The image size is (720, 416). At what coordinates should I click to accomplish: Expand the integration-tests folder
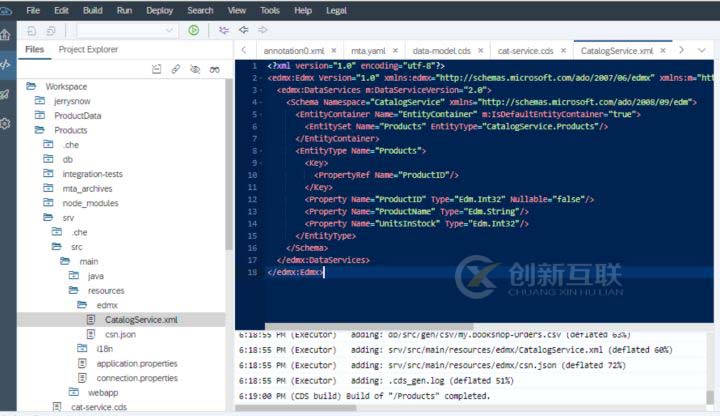[x=48, y=174]
